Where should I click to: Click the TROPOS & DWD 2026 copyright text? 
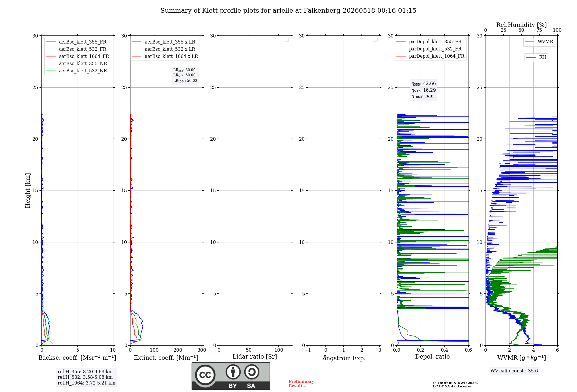click(x=455, y=383)
